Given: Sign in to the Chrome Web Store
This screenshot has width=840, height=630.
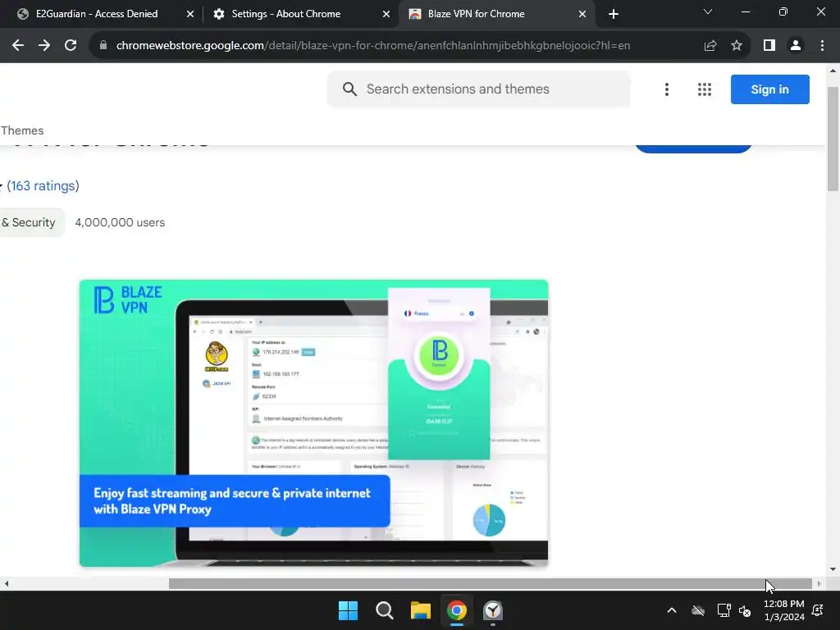Looking at the screenshot, I should [x=769, y=89].
